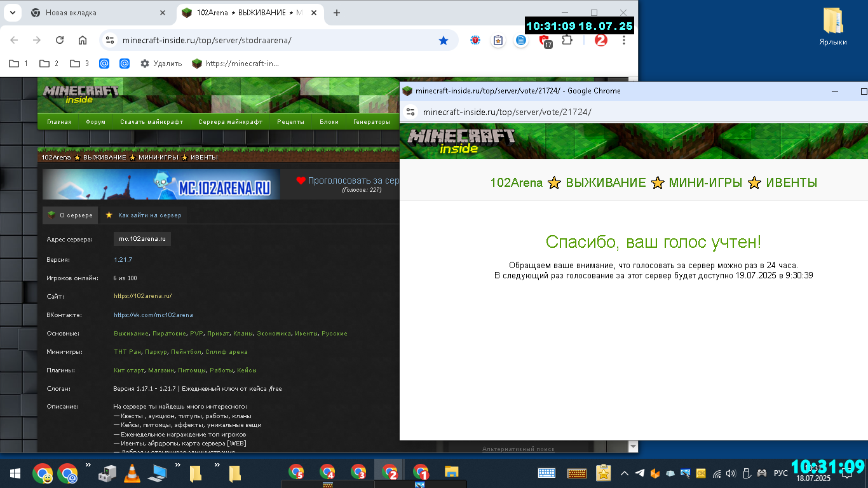
Task: Switch to the 102Arena browser tab
Action: tap(250, 13)
